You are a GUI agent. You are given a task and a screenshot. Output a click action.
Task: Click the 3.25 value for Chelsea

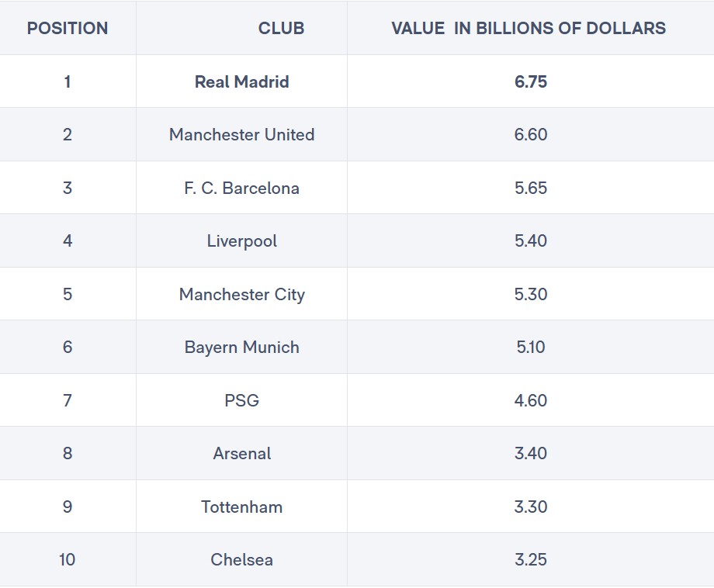coord(531,560)
